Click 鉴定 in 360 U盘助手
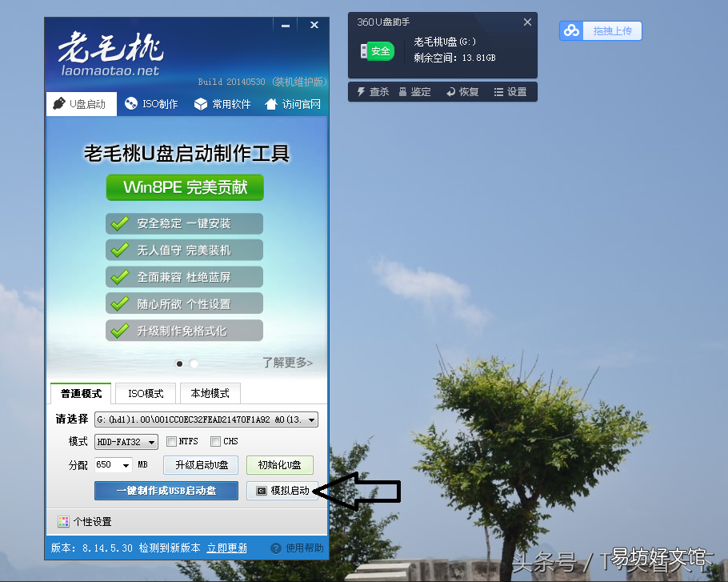The width and height of the screenshot is (728, 582). coord(415,92)
